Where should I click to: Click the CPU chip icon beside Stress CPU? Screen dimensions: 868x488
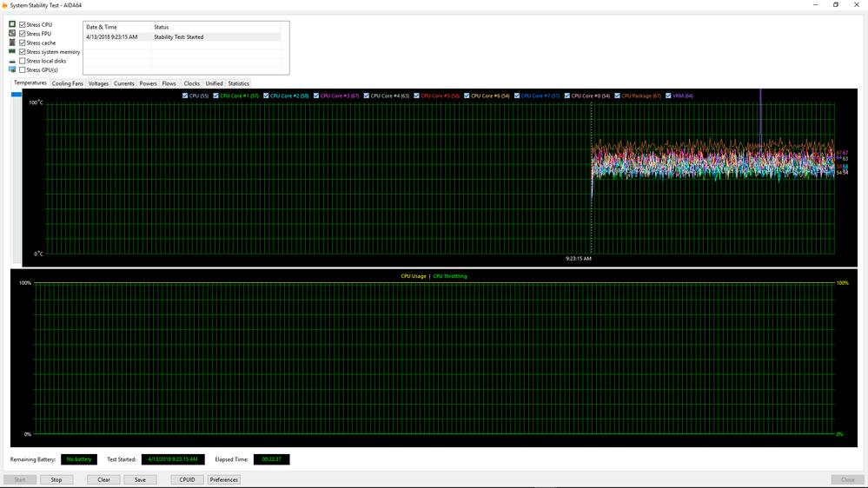coord(12,24)
